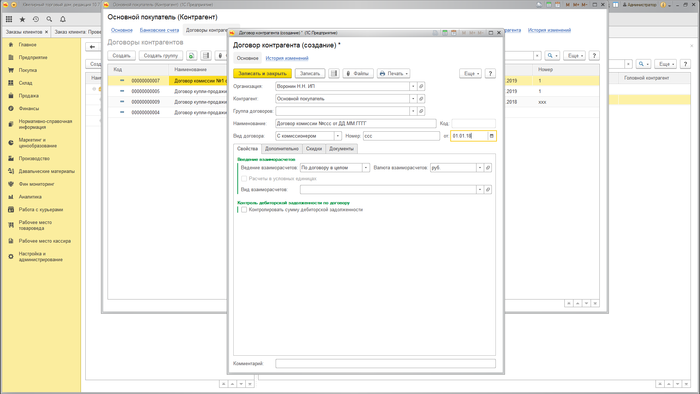
Task: Open Главное section in sidebar
Action: (28, 45)
